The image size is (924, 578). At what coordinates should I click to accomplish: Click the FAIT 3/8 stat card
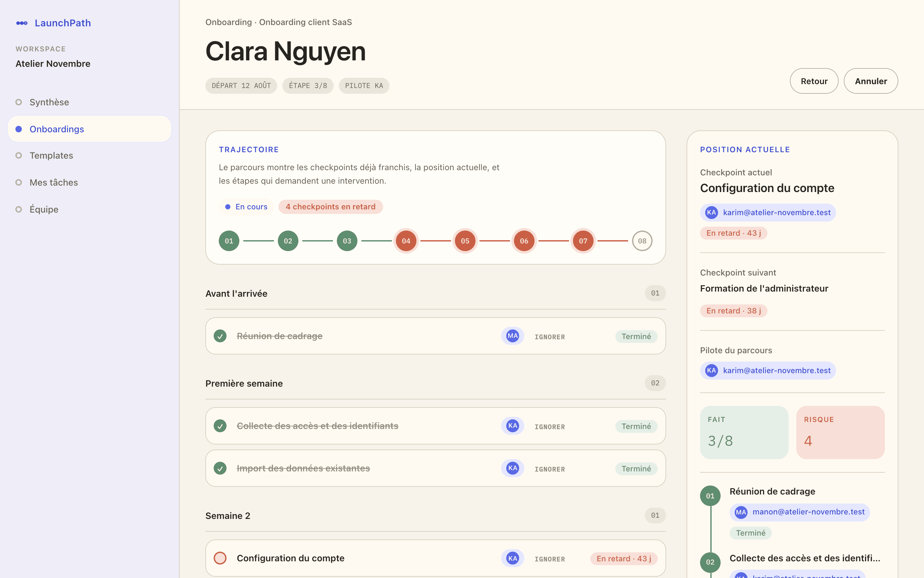(x=744, y=432)
